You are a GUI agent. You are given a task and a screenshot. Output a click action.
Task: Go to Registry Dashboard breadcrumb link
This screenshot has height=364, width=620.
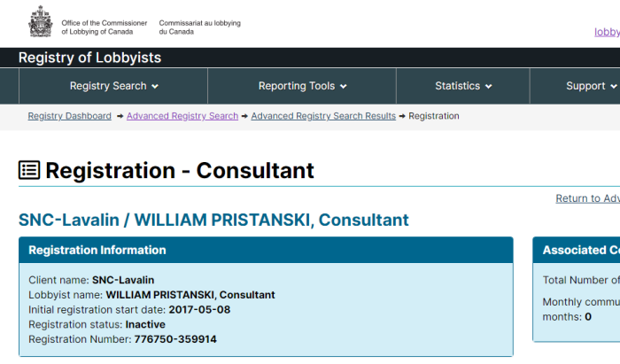pyautogui.click(x=70, y=116)
